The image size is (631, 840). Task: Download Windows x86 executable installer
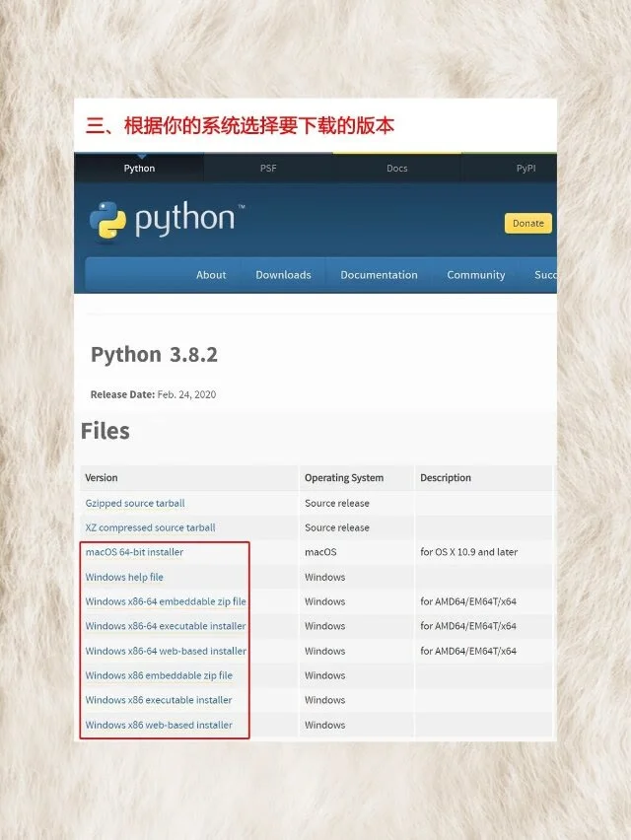coord(159,700)
